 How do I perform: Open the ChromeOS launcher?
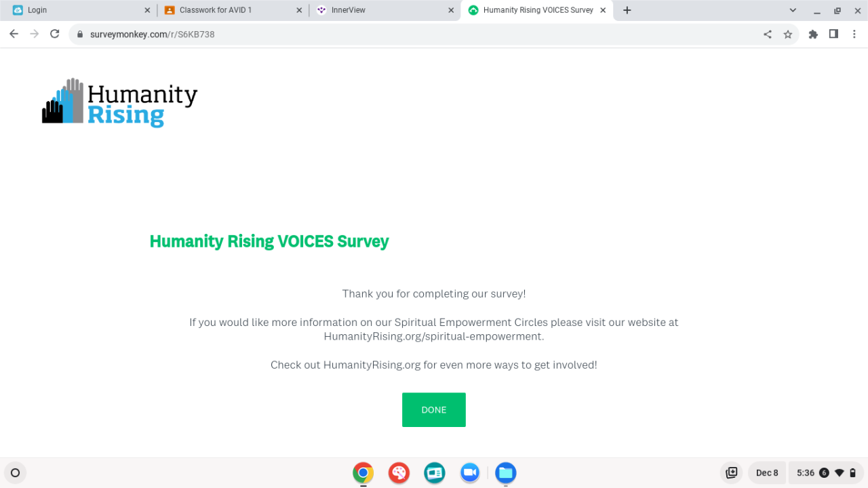click(15, 472)
